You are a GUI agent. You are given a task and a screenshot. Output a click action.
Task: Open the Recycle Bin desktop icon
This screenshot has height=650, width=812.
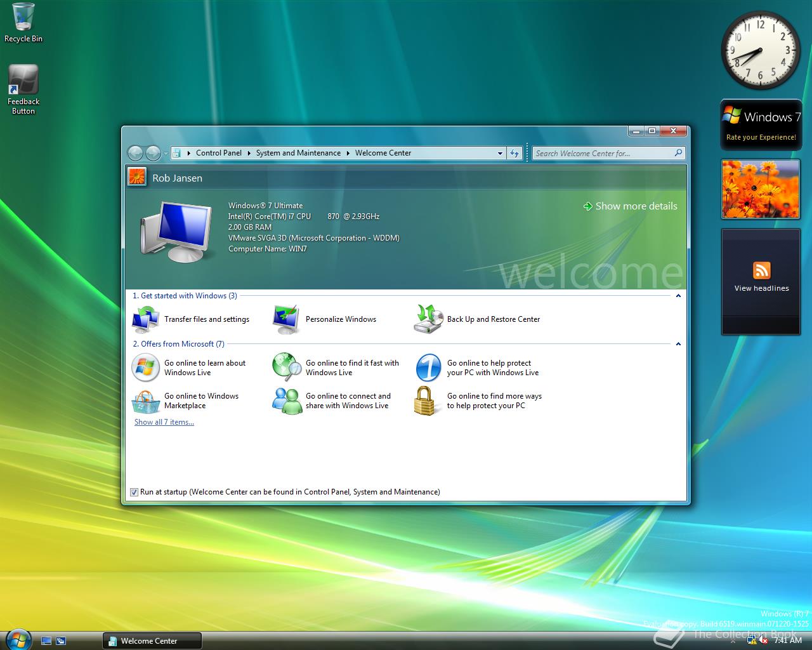pyautogui.click(x=23, y=23)
